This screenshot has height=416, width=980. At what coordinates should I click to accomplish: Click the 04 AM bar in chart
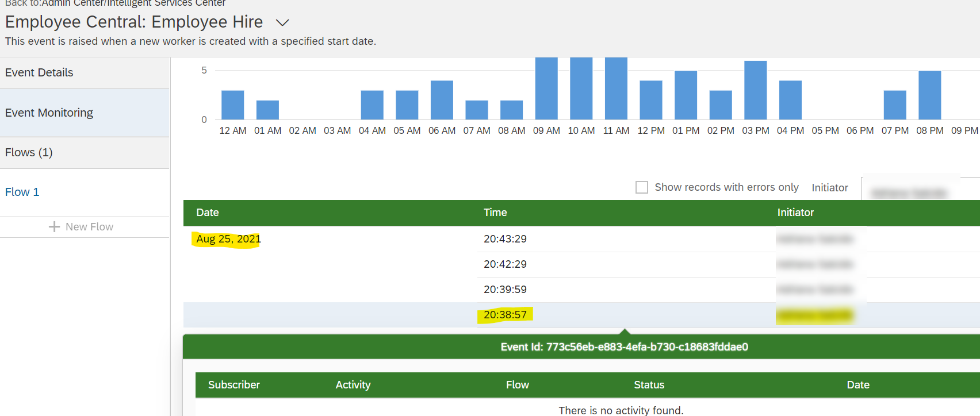pyautogui.click(x=372, y=105)
